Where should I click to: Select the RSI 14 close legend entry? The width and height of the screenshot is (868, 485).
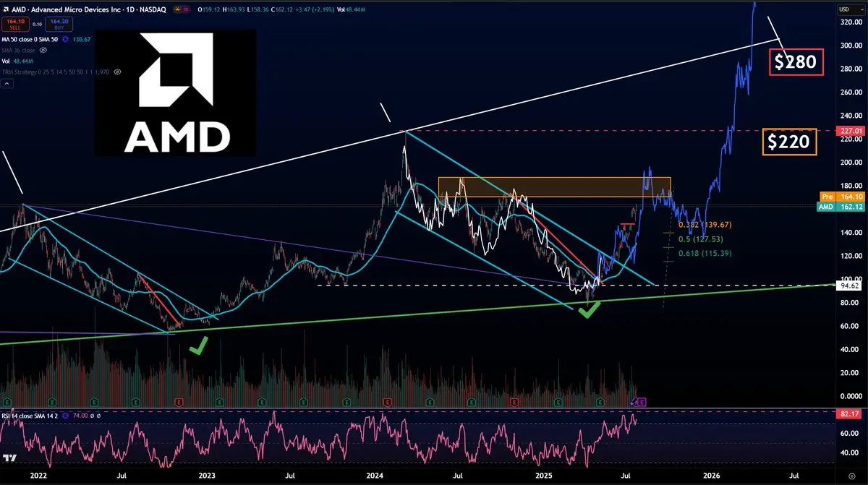pyautogui.click(x=30, y=416)
